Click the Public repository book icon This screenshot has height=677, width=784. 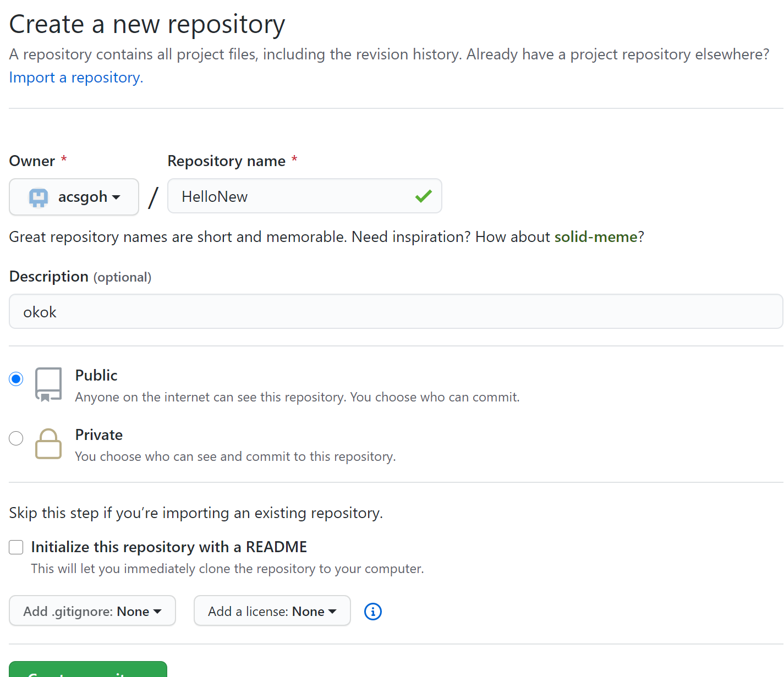(48, 384)
